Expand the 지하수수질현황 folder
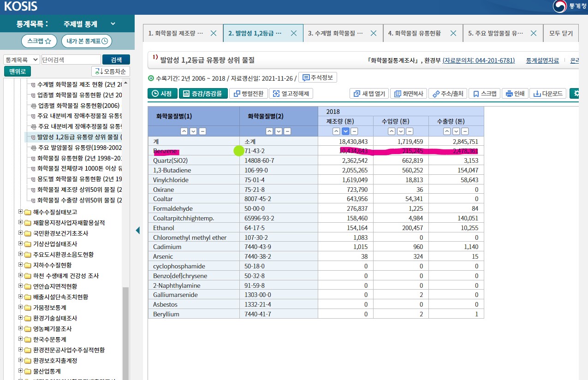588x380 pixels. click(x=20, y=265)
